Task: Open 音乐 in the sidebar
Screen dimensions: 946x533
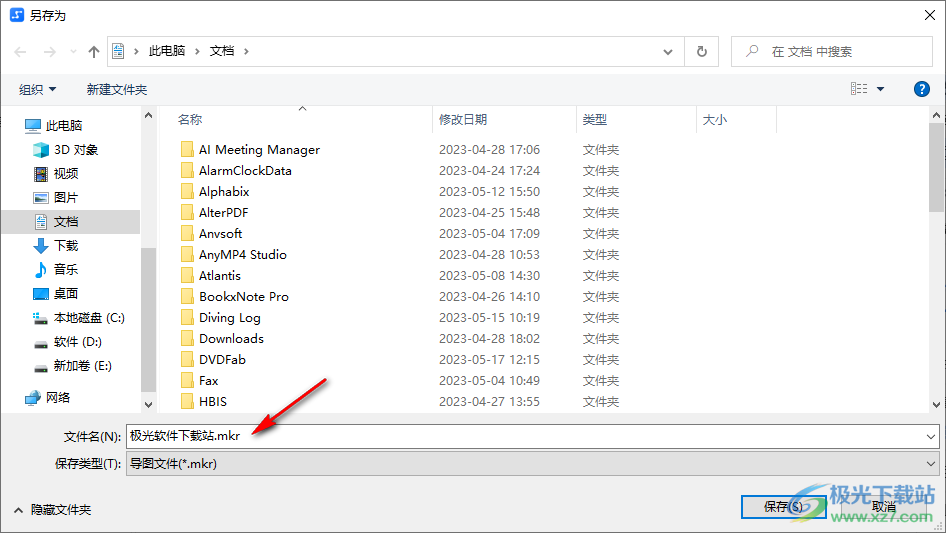Action: 66,269
